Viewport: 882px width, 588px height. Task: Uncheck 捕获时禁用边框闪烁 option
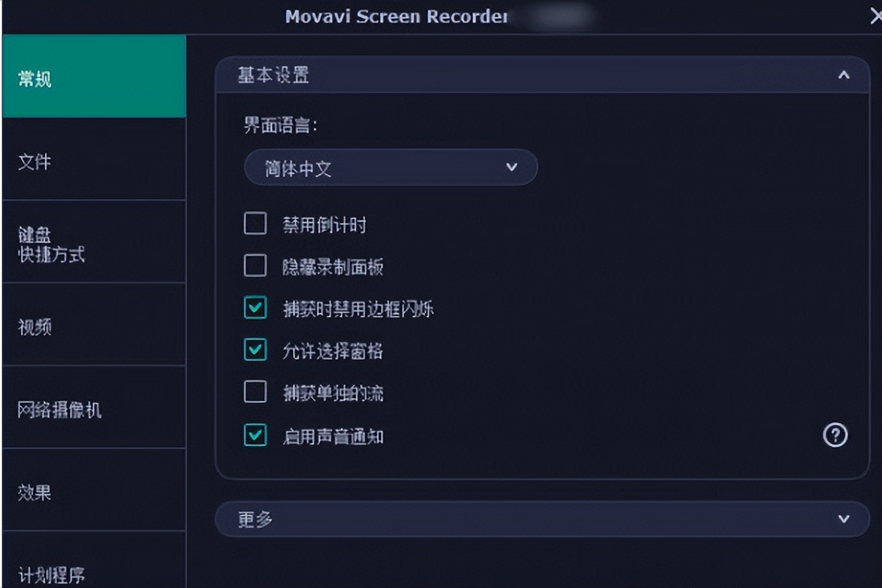(254, 309)
